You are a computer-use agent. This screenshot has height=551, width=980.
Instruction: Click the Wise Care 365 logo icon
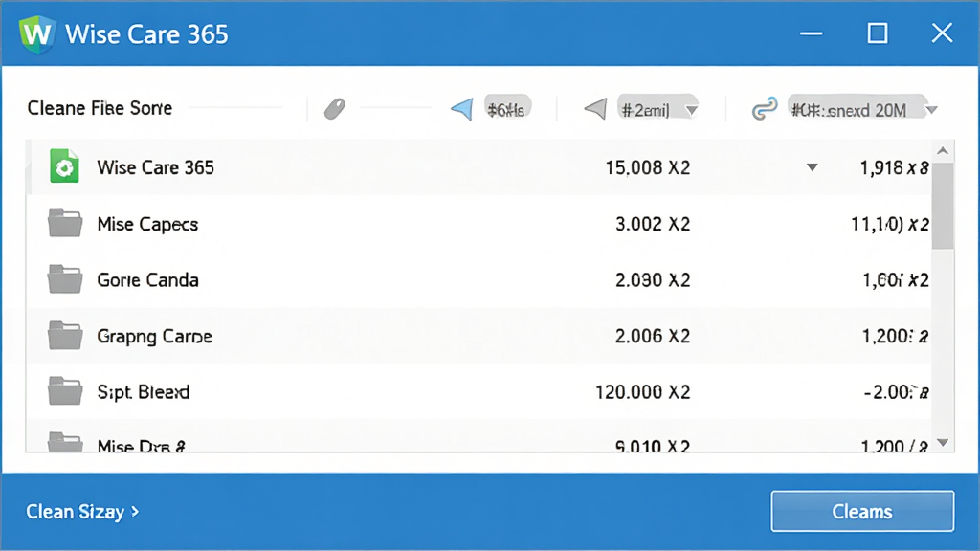tap(37, 33)
